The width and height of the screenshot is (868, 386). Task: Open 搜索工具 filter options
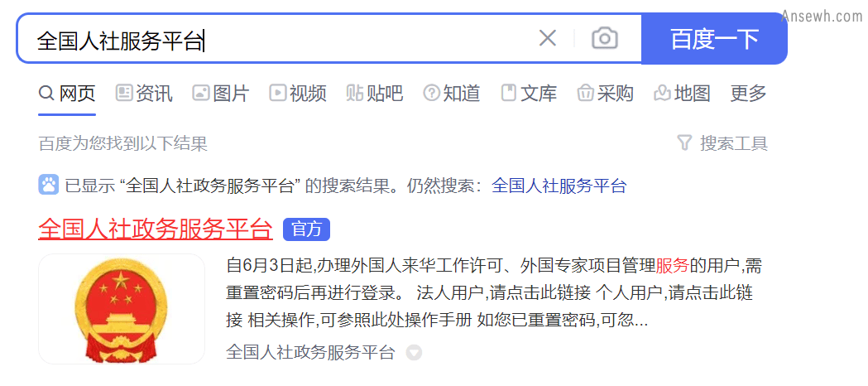(x=722, y=144)
